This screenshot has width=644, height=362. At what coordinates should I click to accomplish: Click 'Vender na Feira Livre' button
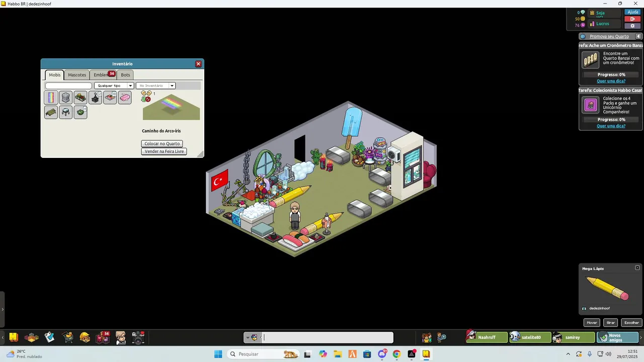[164, 151]
